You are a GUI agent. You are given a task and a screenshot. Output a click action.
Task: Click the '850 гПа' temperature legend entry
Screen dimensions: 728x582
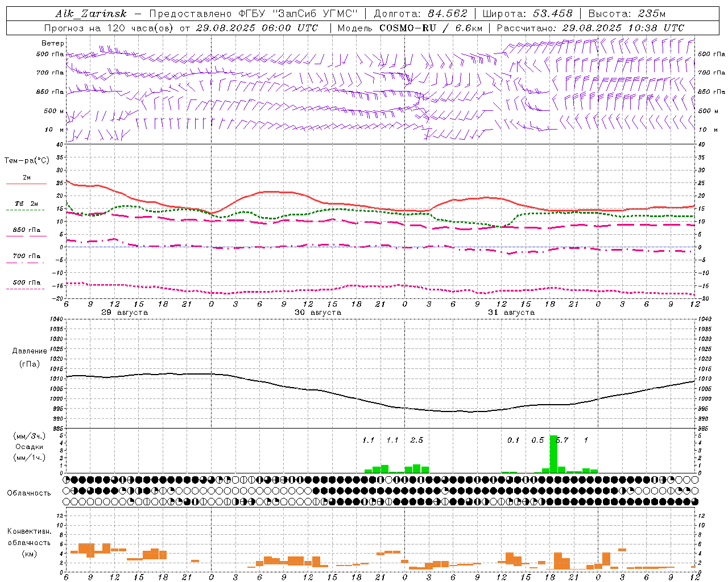pyautogui.click(x=27, y=230)
